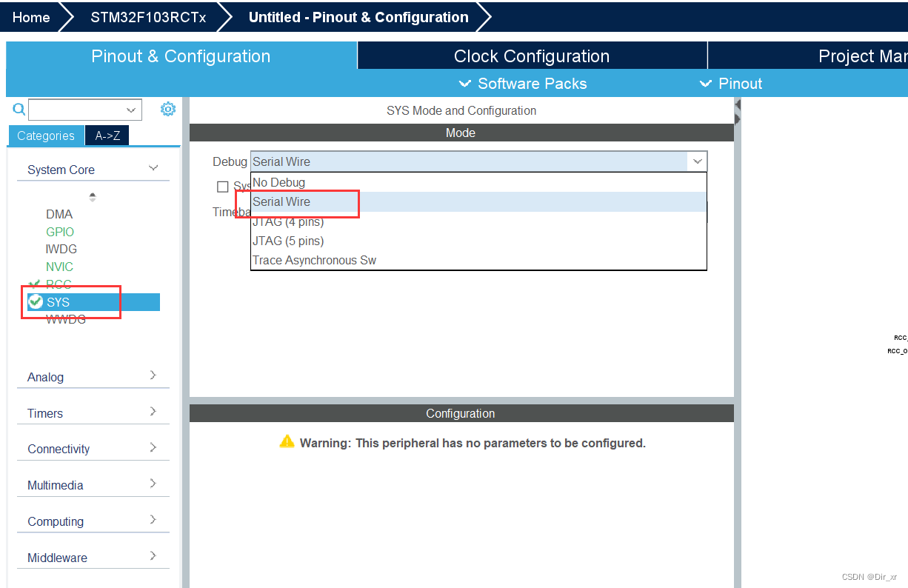
Task: Select WWDG in System Core list
Action: click(66, 319)
